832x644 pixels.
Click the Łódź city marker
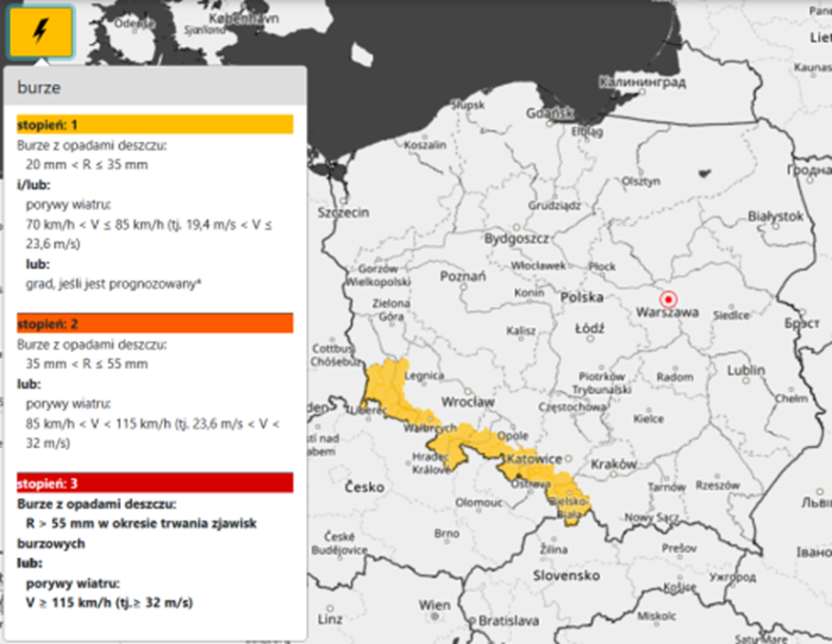pyautogui.click(x=590, y=338)
